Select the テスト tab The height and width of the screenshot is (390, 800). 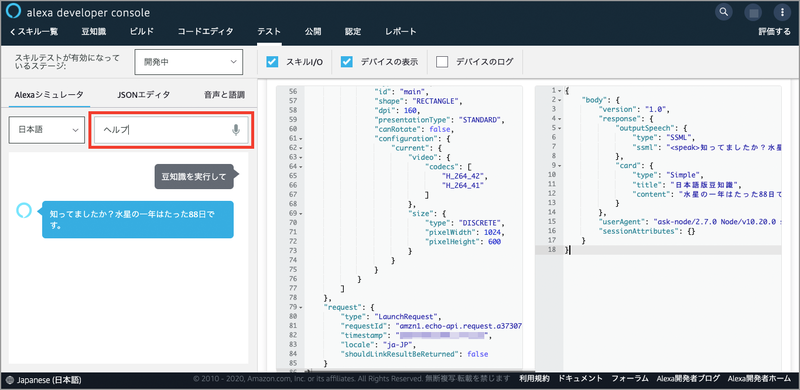pyautogui.click(x=269, y=32)
